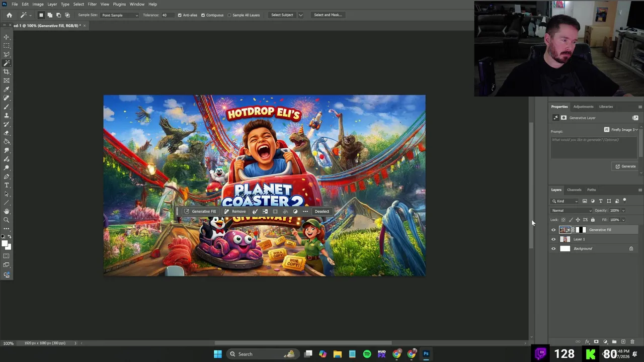This screenshot has width=644, height=362.
Task: Select the Path Selection tool
Action: [x=7, y=194]
